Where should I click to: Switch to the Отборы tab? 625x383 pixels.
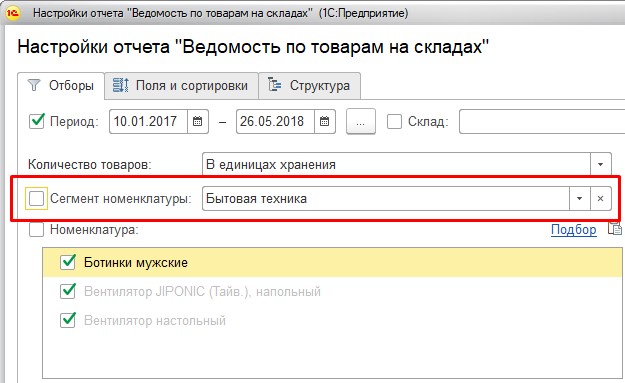(x=61, y=86)
